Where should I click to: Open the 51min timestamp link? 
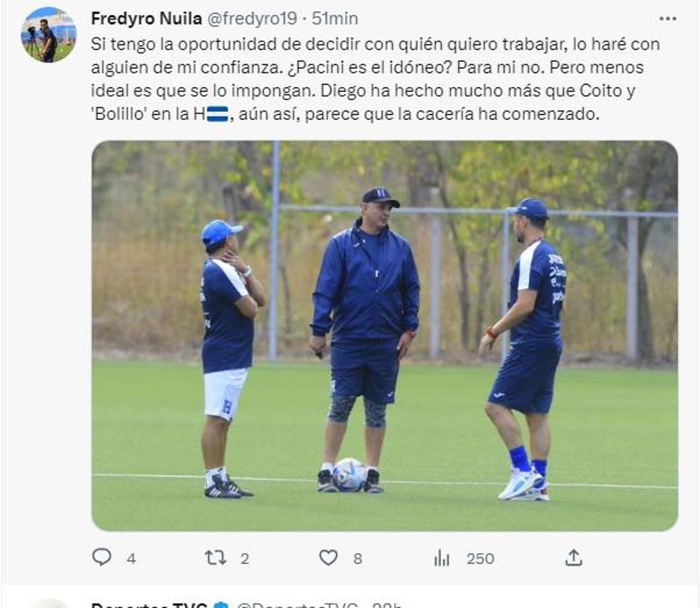(335, 18)
